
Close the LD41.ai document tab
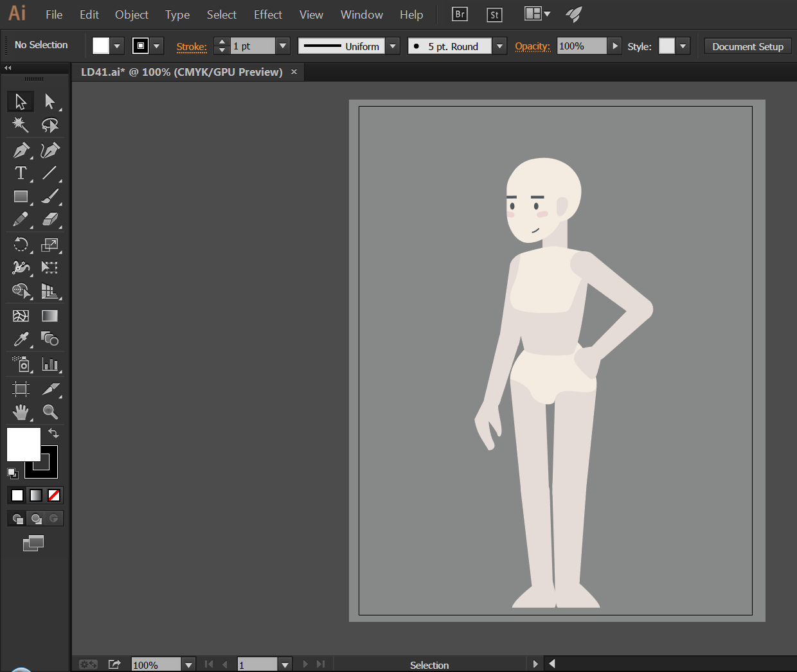click(294, 72)
